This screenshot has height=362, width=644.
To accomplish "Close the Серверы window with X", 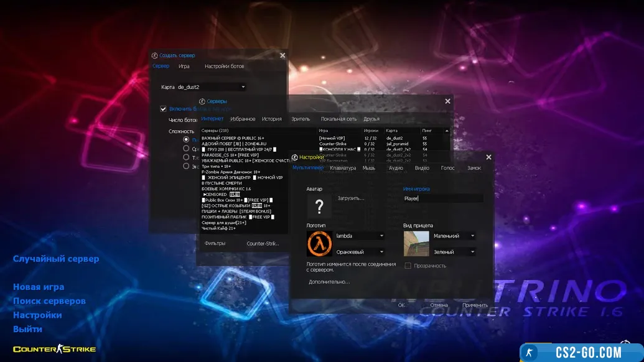I will (x=447, y=101).
